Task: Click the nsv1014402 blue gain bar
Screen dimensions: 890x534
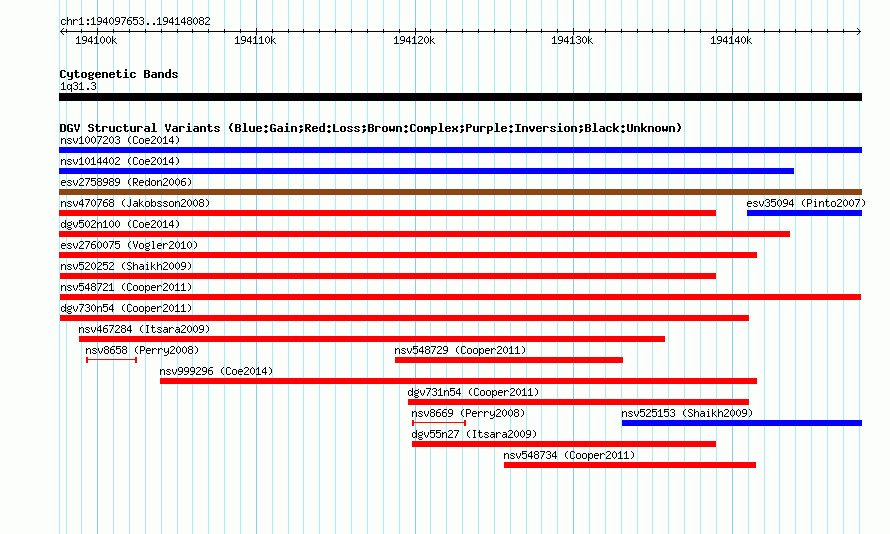Action: [426, 171]
